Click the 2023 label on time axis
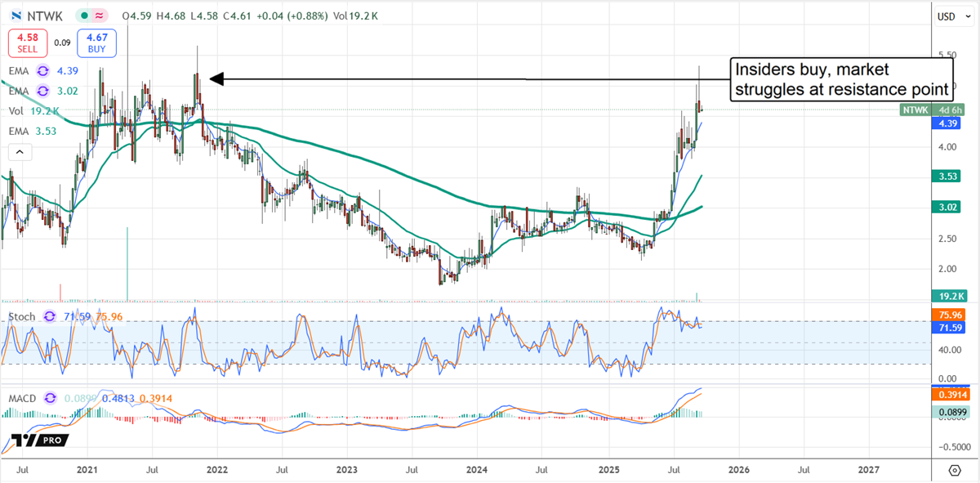Image resolution: width=980 pixels, height=483 pixels. pyautogui.click(x=347, y=471)
